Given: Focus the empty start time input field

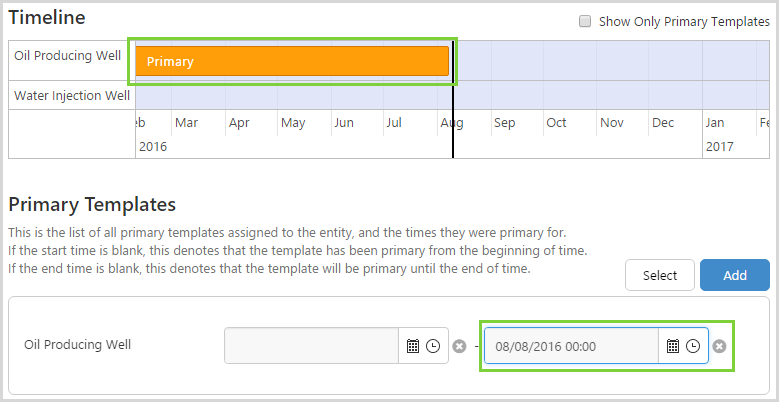Looking at the screenshot, I should 312,346.
